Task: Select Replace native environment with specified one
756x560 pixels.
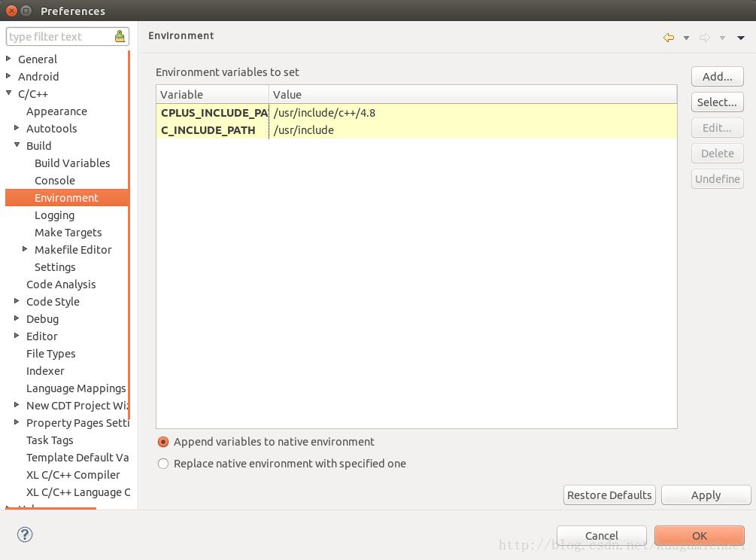Action: coord(163,464)
